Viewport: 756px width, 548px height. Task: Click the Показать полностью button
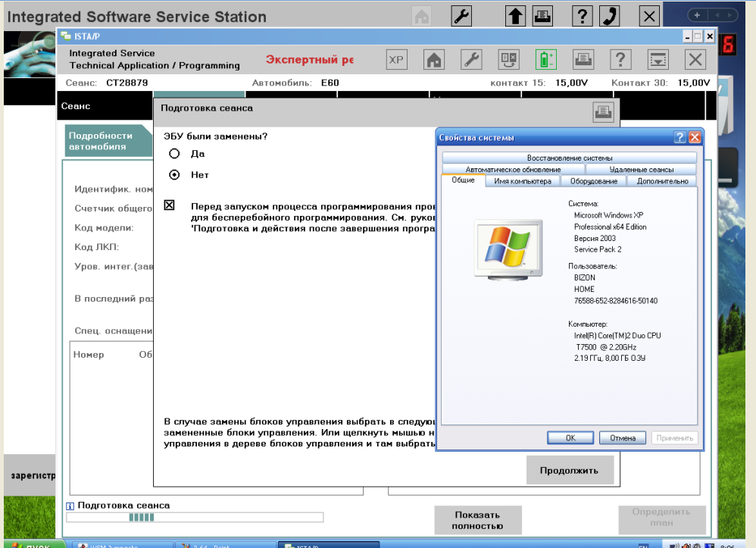click(478, 520)
